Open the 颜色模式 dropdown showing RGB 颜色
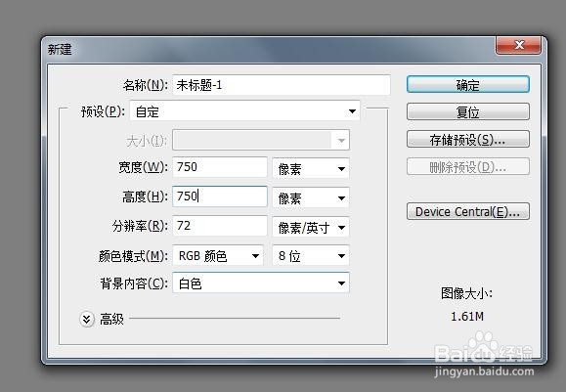566x392 pixels. [x=218, y=255]
